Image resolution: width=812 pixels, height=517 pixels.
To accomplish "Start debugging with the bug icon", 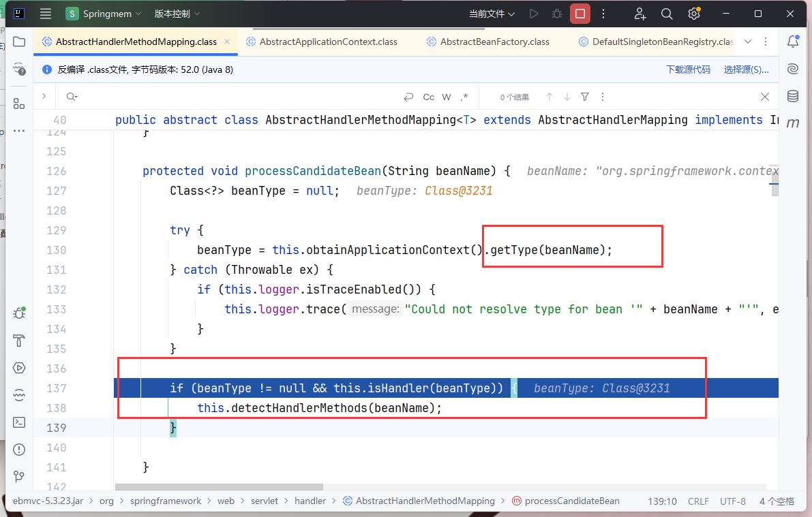I will [x=557, y=14].
